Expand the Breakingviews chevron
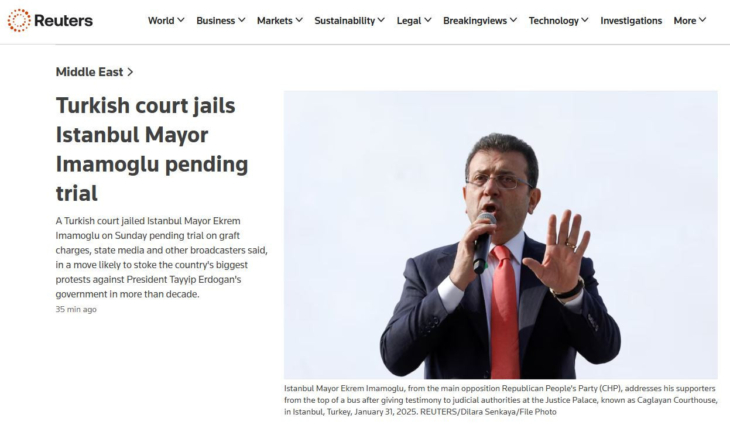 514,20
